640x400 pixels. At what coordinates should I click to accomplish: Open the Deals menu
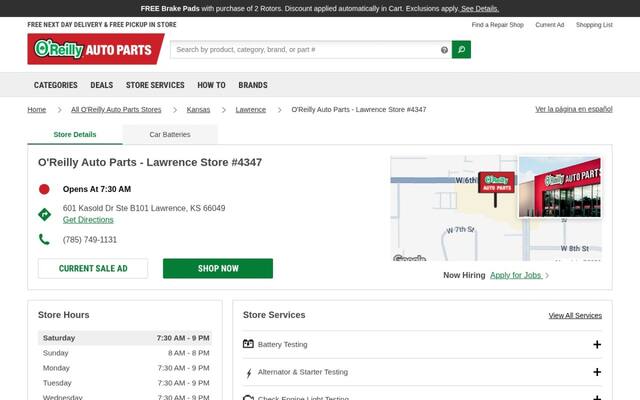pyautogui.click(x=102, y=85)
